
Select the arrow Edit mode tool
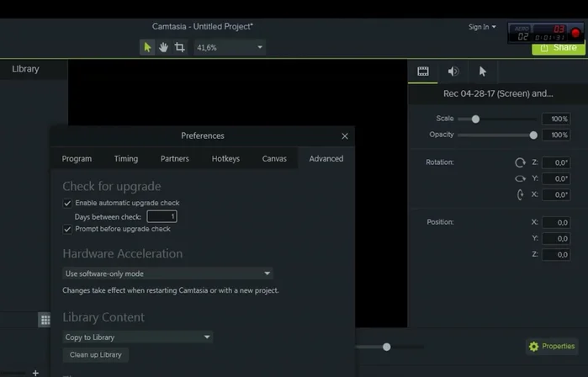(x=147, y=47)
